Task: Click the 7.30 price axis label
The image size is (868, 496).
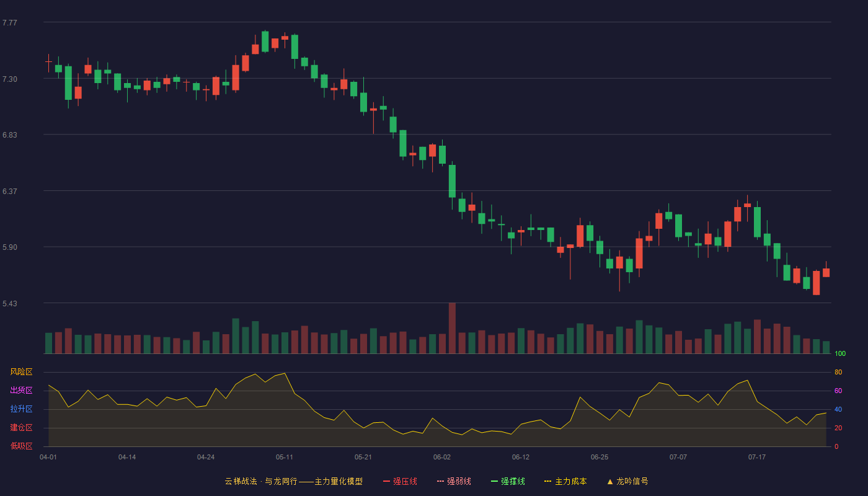Action: click(x=10, y=79)
